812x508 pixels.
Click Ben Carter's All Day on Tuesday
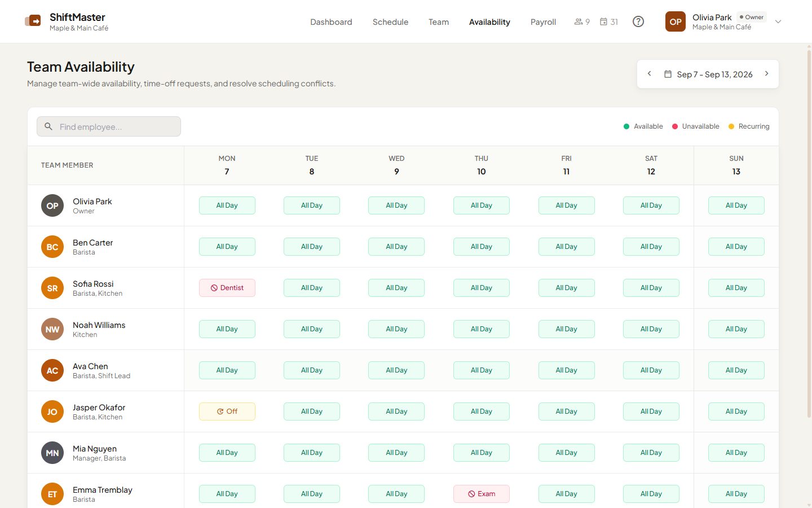pos(312,247)
